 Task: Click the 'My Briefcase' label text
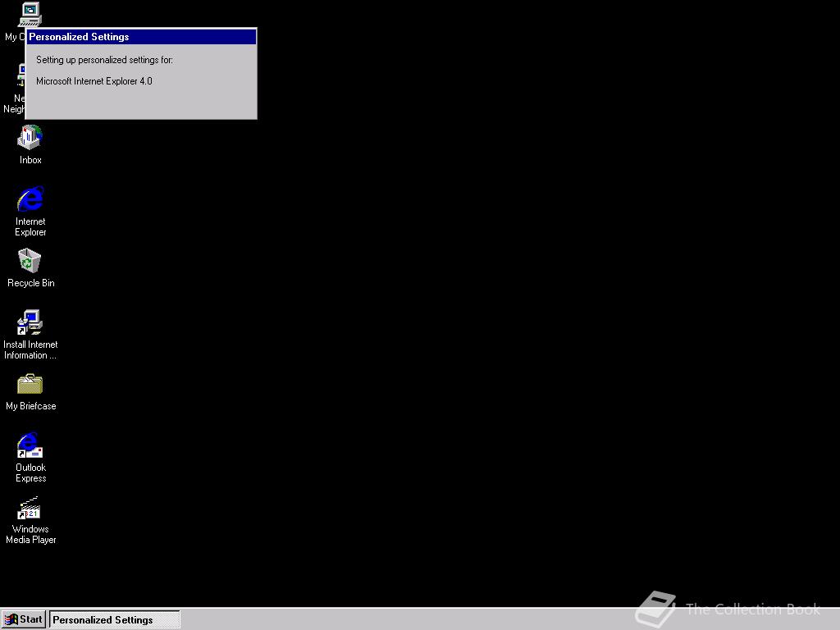coord(31,406)
